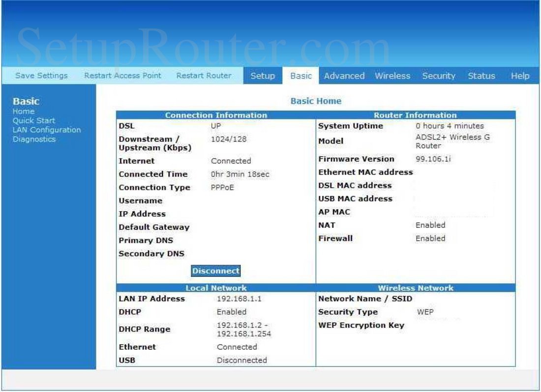Click Restart Router link
The height and width of the screenshot is (392, 541).
pos(204,76)
